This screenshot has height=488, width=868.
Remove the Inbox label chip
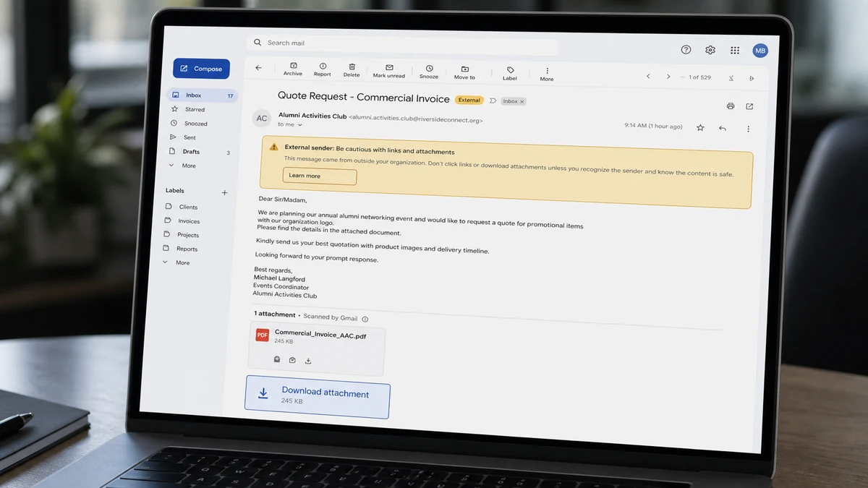(x=522, y=101)
